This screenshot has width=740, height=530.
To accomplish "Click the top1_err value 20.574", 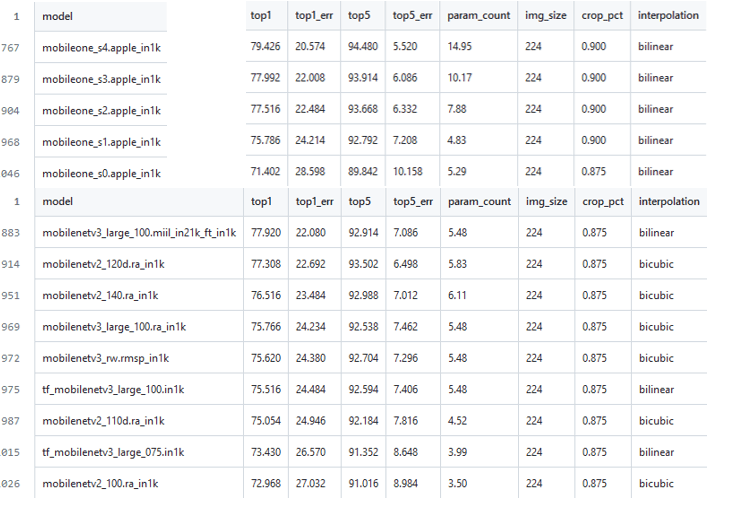I will tap(310, 46).
